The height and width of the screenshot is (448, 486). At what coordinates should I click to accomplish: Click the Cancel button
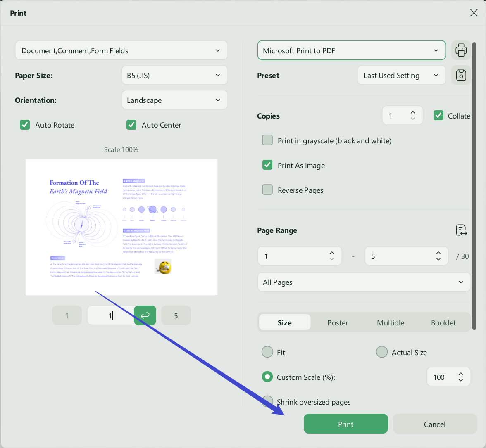435,424
